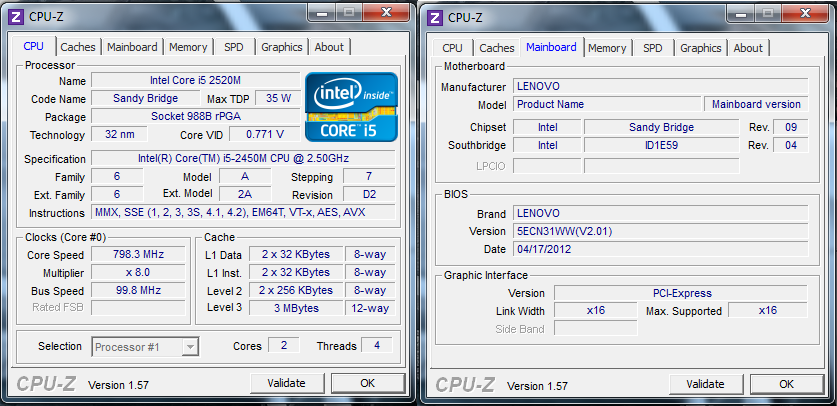
Task: Select the Mainboard tab in the right window
Action: point(551,47)
